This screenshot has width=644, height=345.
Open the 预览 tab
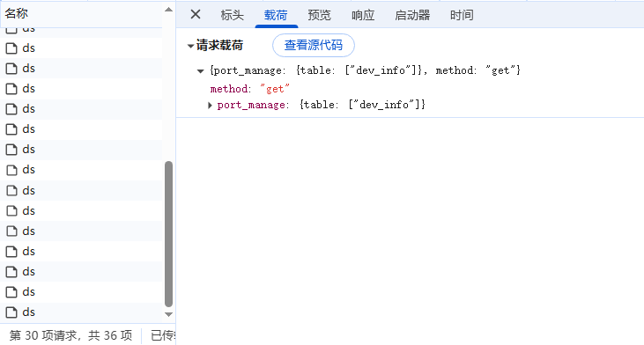(x=320, y=15)
